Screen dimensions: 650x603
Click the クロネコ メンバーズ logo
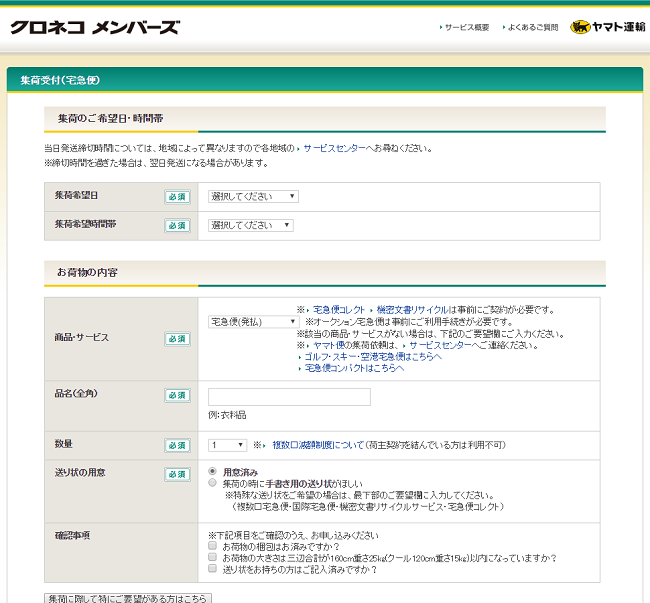tap(95, 27)
